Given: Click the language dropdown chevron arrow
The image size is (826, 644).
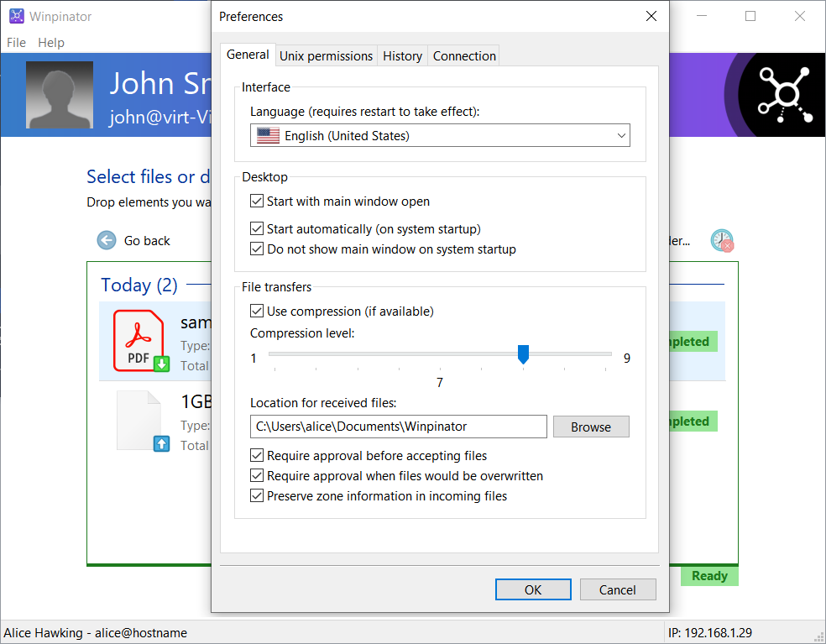Looking at the screenshot, I should [621, 135].
